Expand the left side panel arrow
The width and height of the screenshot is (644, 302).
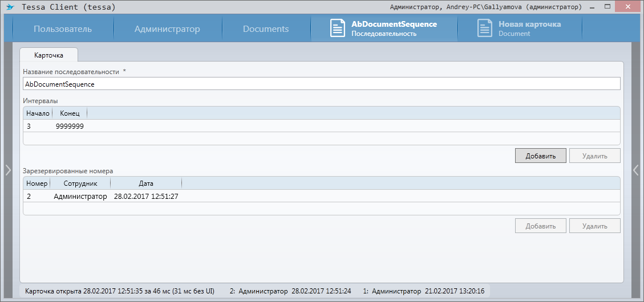click(8, 170)
